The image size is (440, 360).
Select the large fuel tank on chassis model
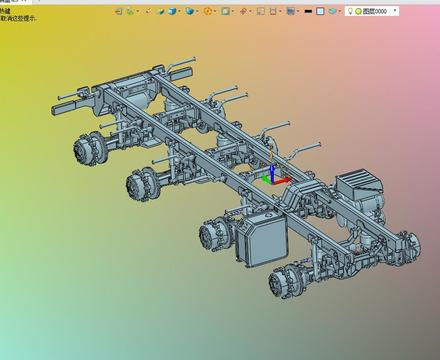[262, 238]
